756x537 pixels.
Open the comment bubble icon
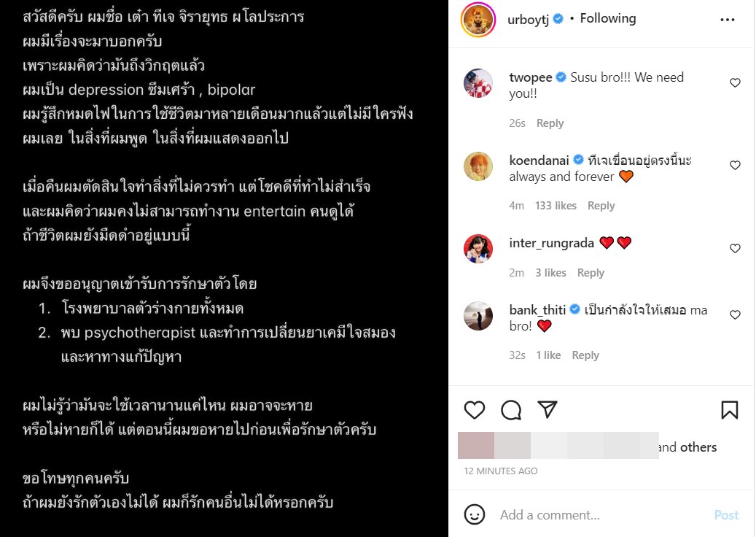tap(511, 410)
